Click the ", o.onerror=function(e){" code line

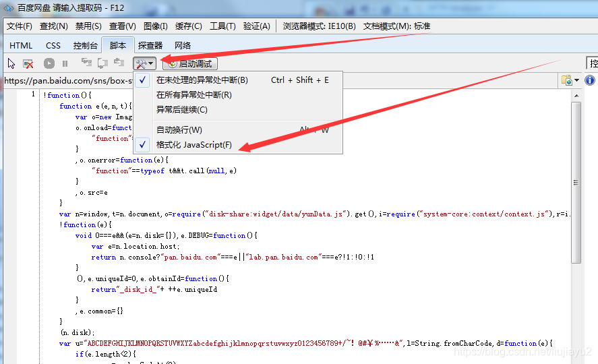coord(121,160)
